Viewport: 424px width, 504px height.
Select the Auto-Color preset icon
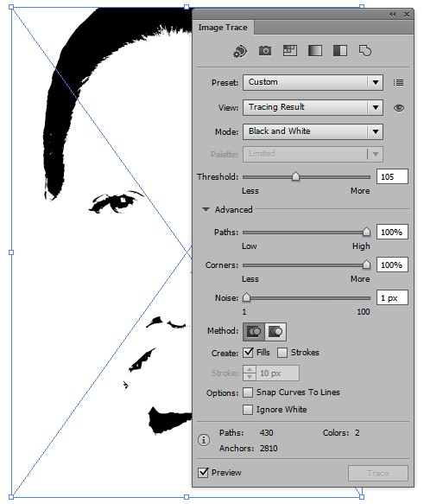pos(240,51)
